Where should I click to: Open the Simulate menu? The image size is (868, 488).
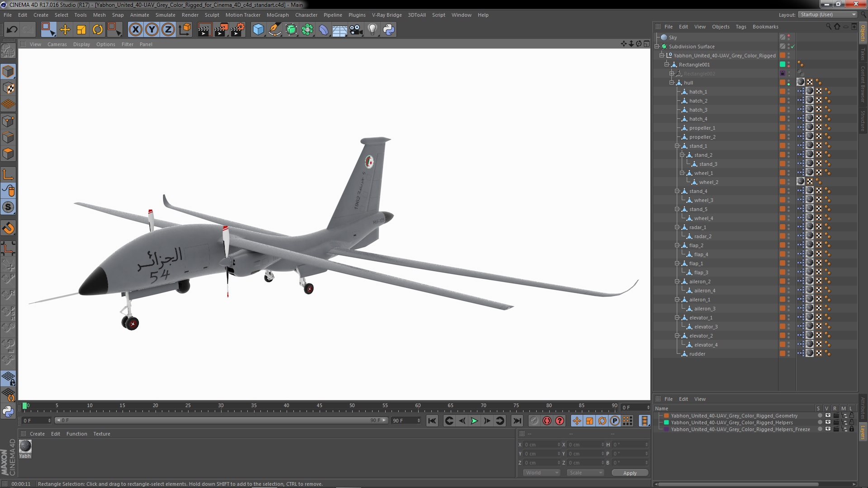165,15
